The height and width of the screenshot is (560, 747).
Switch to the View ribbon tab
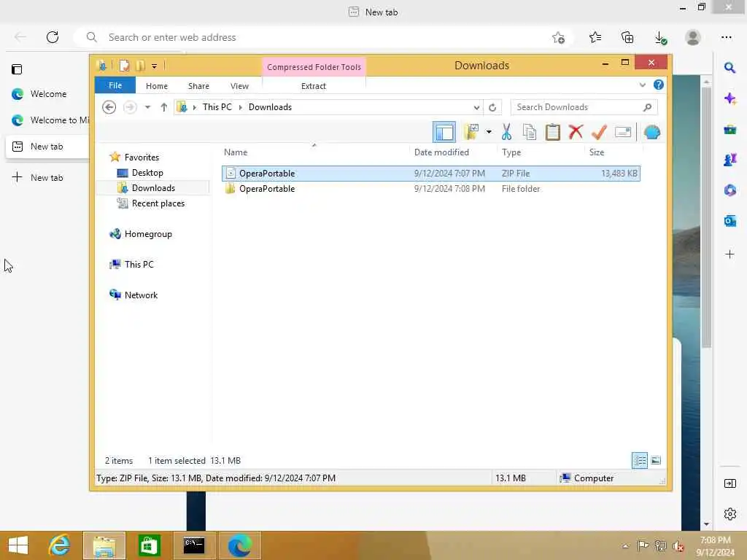pyautogui.click(x=239, y=86)
